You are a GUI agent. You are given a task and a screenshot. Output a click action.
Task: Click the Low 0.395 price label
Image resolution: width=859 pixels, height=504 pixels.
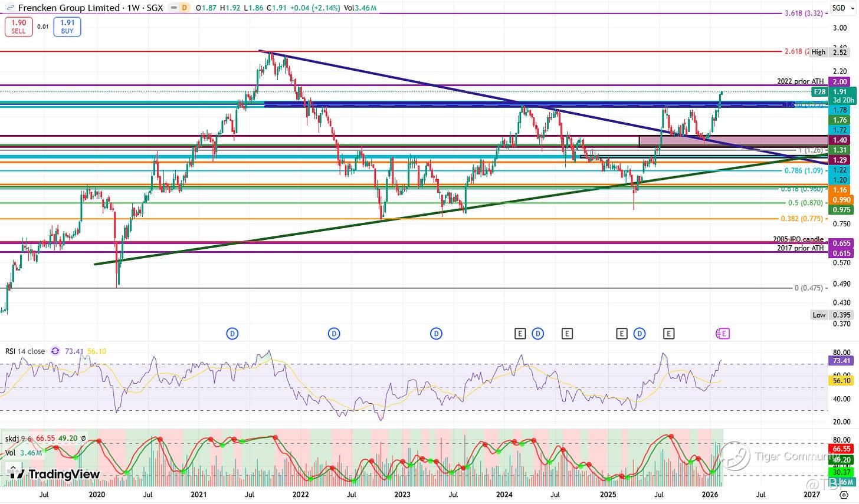point(831,315)
